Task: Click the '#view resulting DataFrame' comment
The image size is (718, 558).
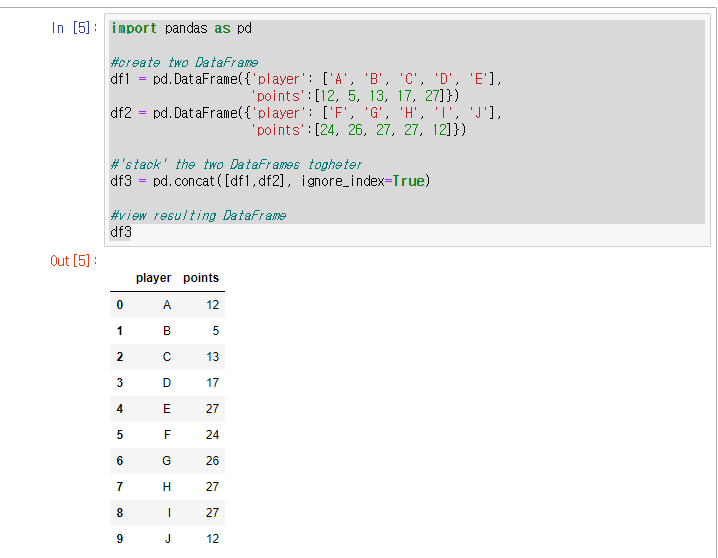Action: [x=198, y=215]
